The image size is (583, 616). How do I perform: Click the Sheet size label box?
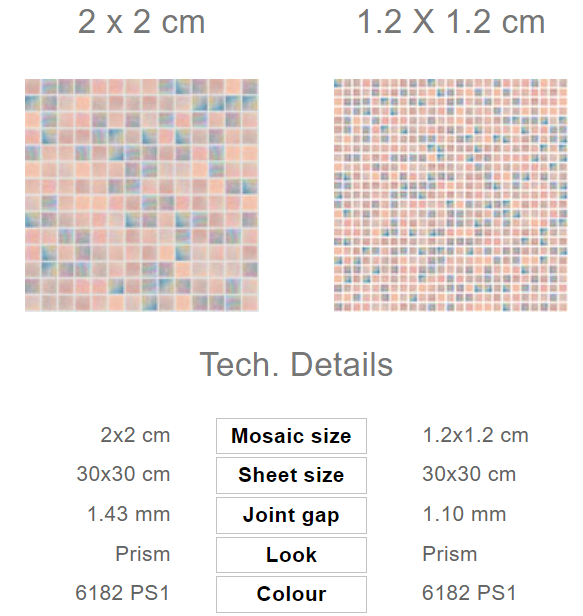[x=291, y=475]
